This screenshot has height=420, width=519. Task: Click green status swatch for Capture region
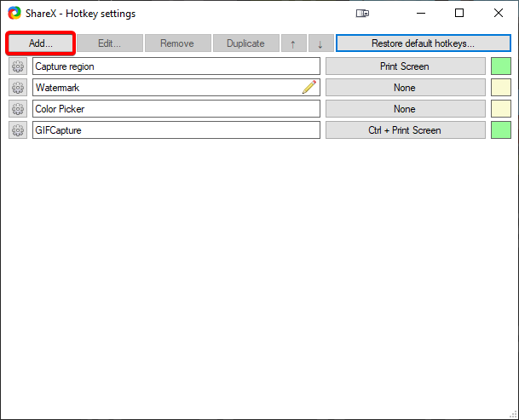501,66
